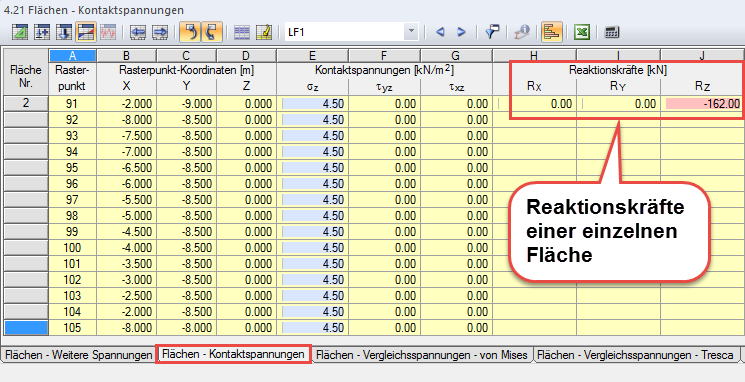Click X coordinate -3.500 in row 101

(x=127, y=264)
